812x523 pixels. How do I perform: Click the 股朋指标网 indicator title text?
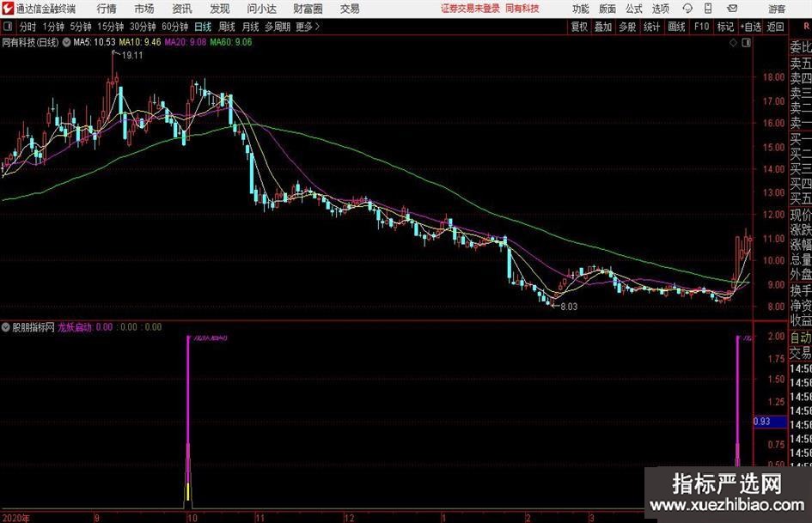(34, 326)
